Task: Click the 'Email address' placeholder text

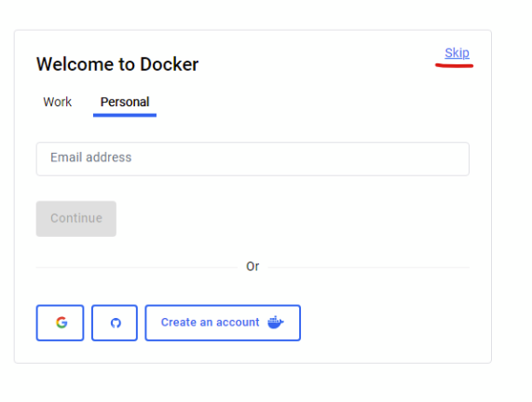Action: click(91, 158)
